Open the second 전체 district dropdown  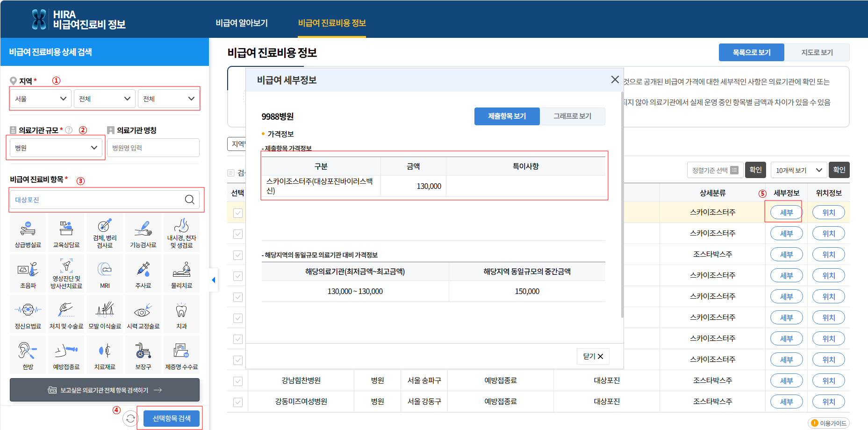(105, 99)
